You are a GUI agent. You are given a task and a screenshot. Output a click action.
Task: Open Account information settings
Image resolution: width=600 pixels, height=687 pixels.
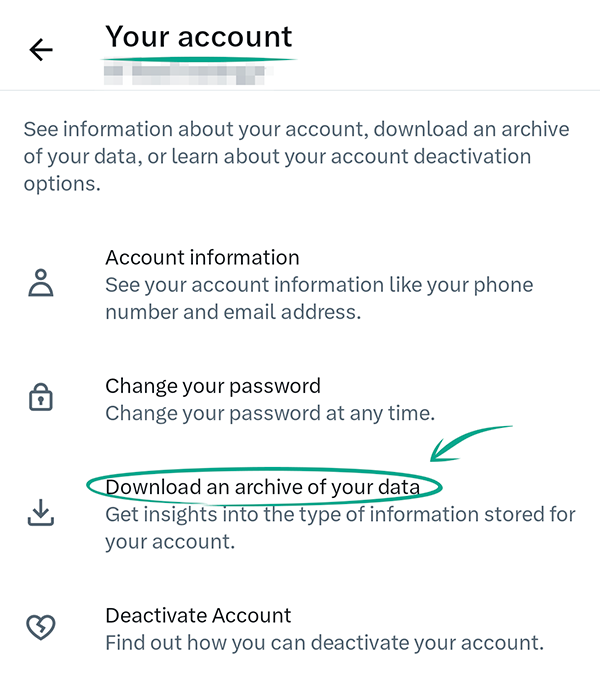(202, 258)
